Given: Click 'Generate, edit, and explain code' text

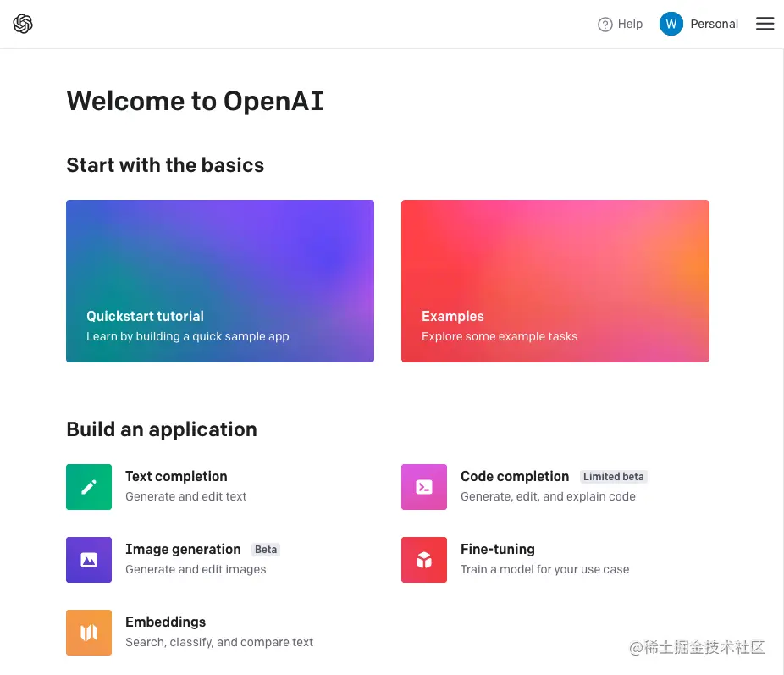Looking at the screenshot, I should tap(548, 496).
